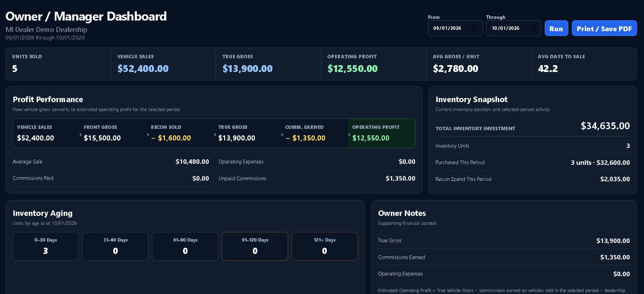Open the calendar picker in the Through date field
Image resolution: width=644 pixels, height=294 pixels.
coord(533,28)
